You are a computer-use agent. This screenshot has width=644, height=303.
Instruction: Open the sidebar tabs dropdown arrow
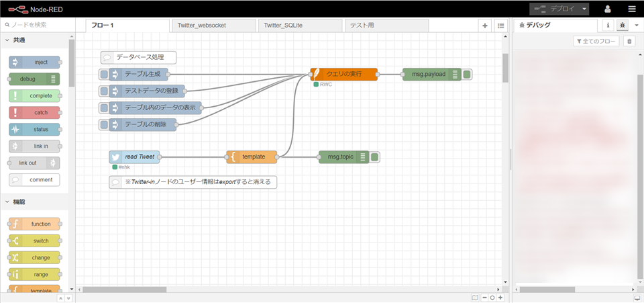coord(636,26)
